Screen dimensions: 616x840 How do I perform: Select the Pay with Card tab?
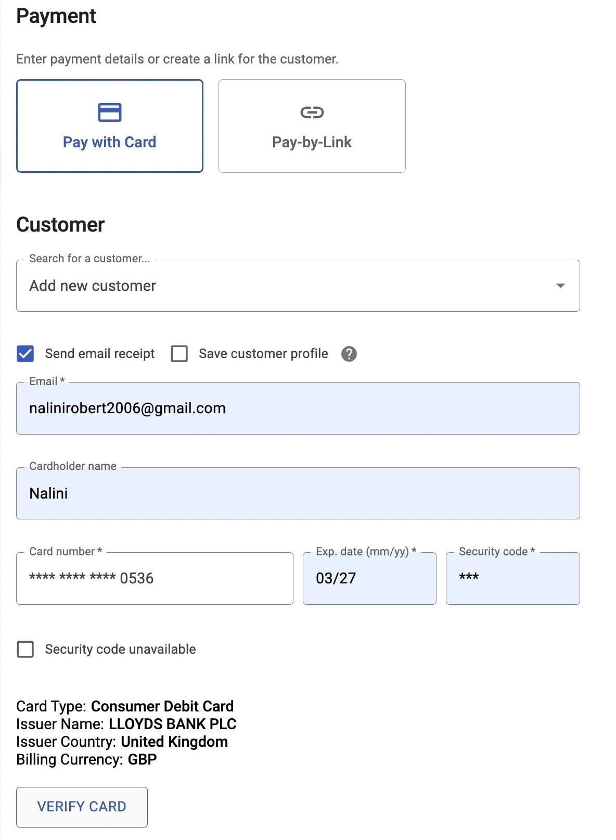click(110, 126)
